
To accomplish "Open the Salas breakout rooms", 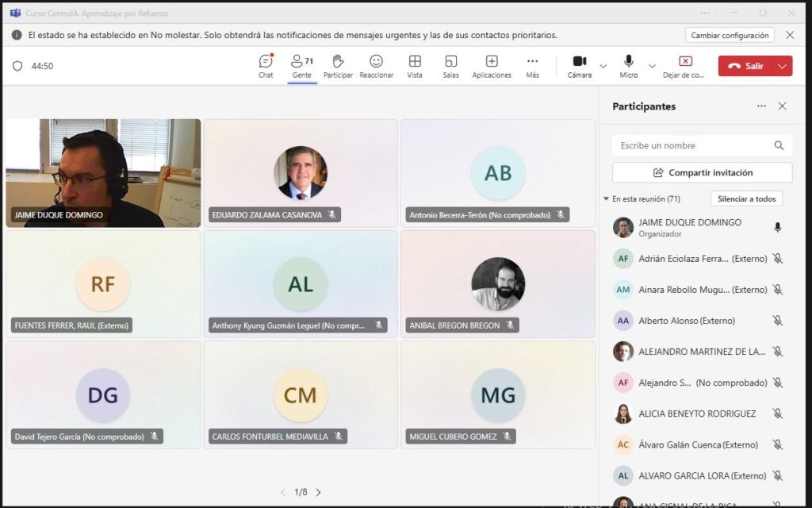I will [450, 67].
